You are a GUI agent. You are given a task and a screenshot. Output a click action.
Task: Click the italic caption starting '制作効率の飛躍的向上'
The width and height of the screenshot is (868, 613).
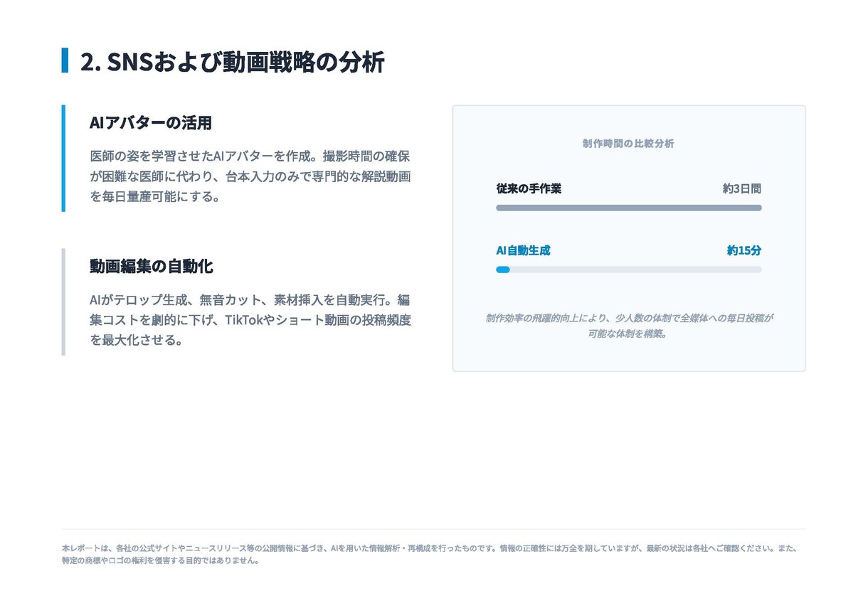(x=629, y=326)
